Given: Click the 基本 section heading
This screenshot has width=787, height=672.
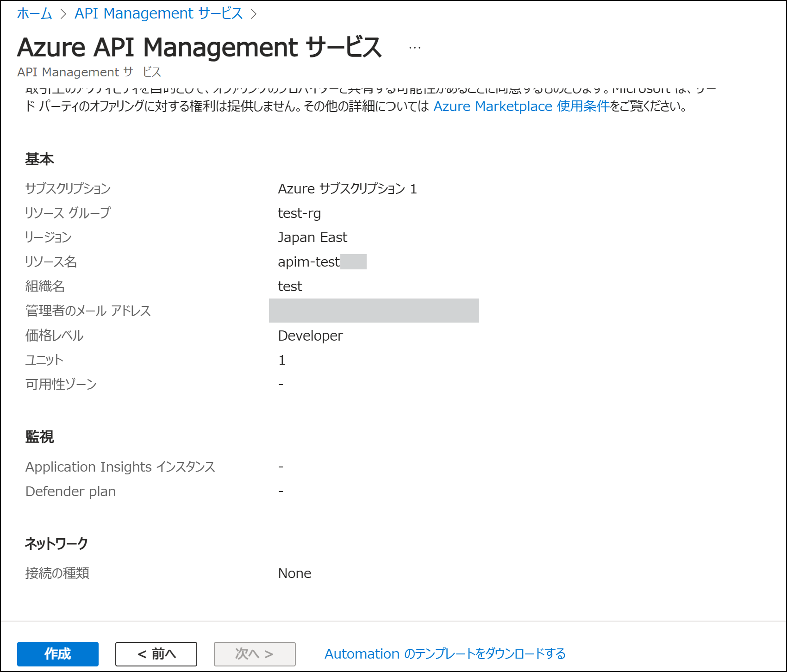Looking at the screenshot, I should pyautogui.click(x=39, y=159).
